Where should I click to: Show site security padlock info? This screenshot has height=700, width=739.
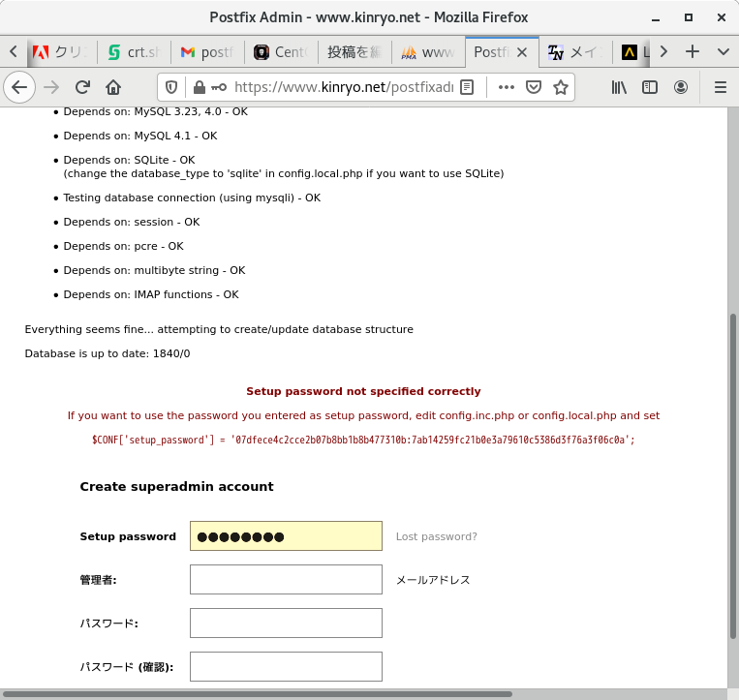point(200,87)
